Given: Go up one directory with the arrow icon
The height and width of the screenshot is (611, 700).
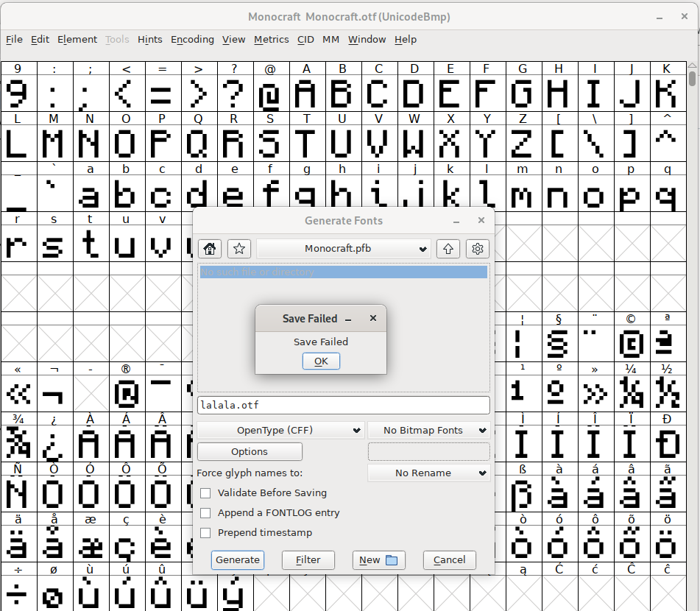Looking at the screenshot, I should [x=448, y=249].
